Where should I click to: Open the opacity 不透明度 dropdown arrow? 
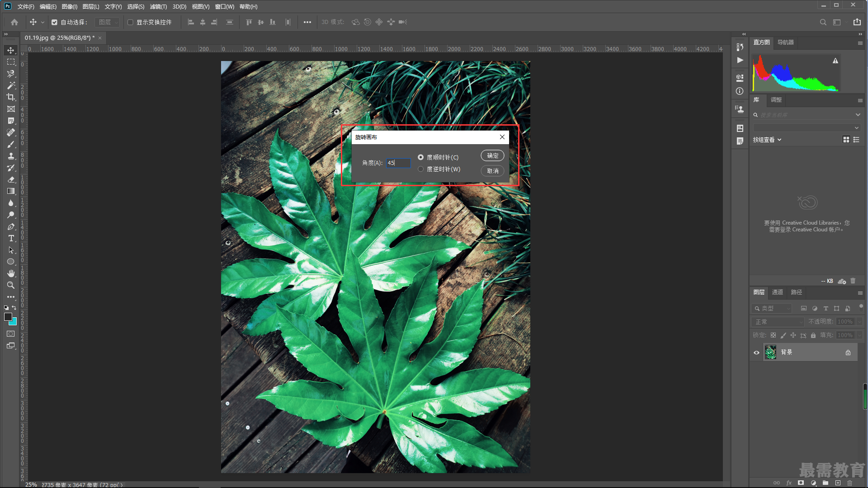pyautogui.click(x=859, y=322)
